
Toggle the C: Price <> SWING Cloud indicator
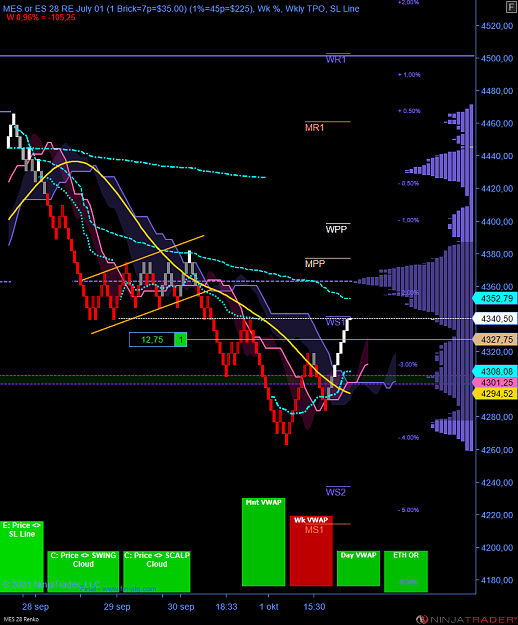coord(83,571)
